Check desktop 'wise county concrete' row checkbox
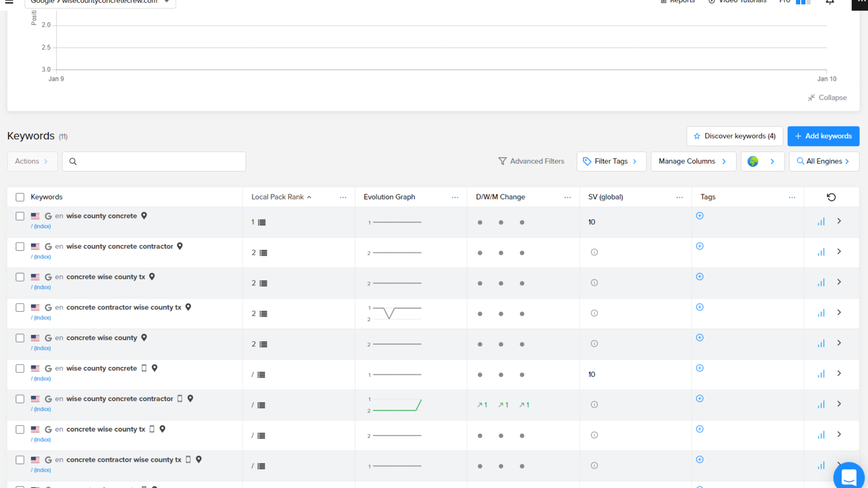This screenshot has height=488, width=868. tap(20, 216)
